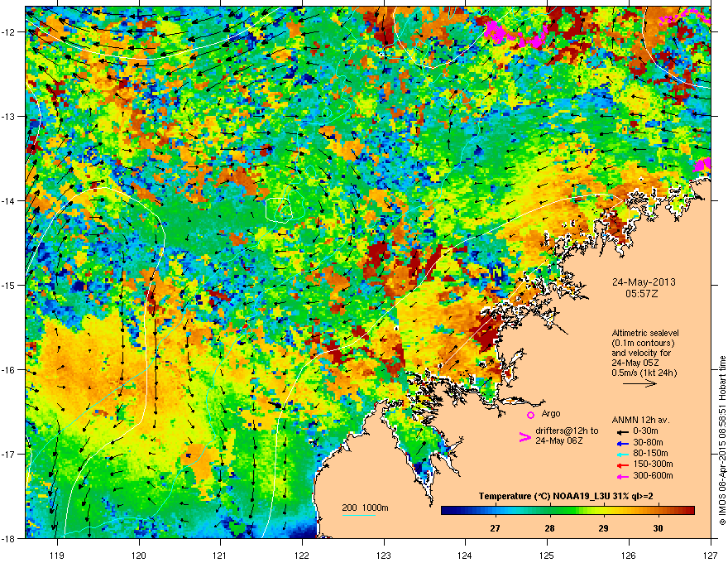
Task: Click longitude axis label 122
Action: [x=302, y=555]
